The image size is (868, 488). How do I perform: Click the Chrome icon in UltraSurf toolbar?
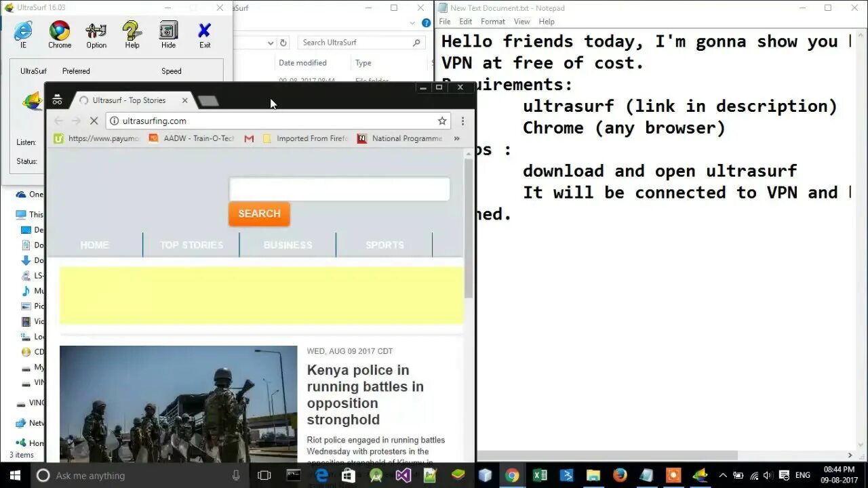60,35
